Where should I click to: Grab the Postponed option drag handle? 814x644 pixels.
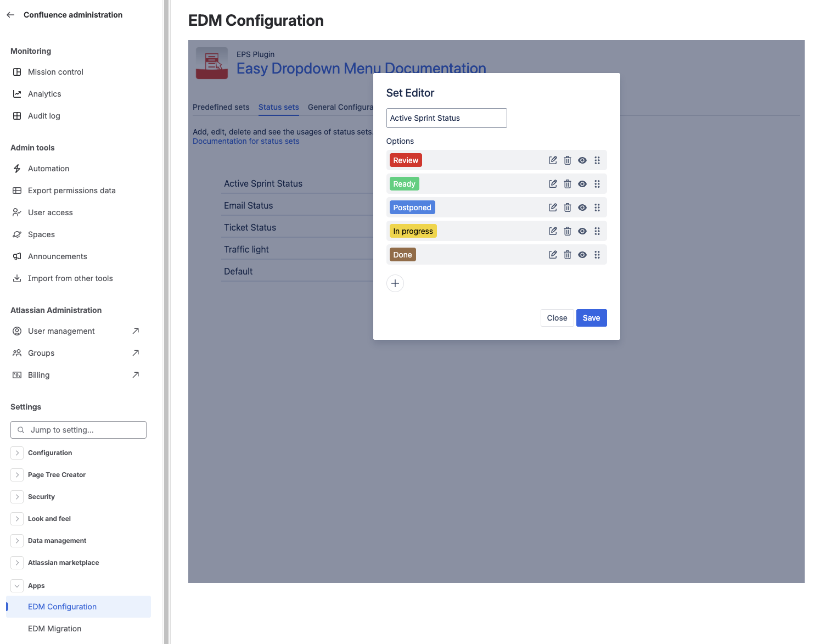click(597, 208)
